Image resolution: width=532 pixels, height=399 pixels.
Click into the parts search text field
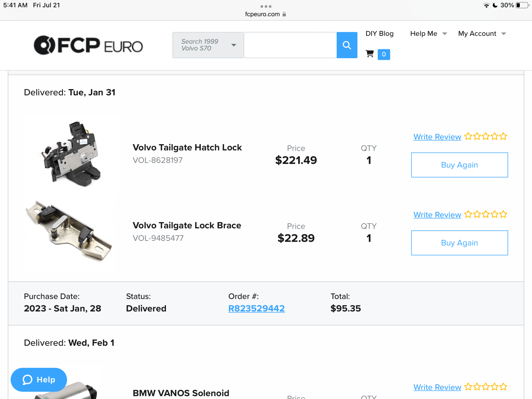(290, 45)
